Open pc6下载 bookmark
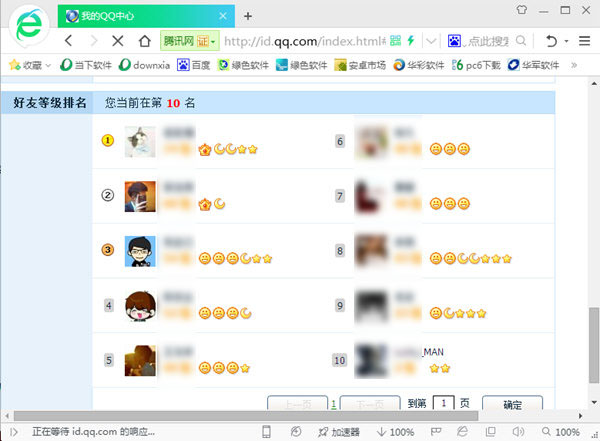 476,65
